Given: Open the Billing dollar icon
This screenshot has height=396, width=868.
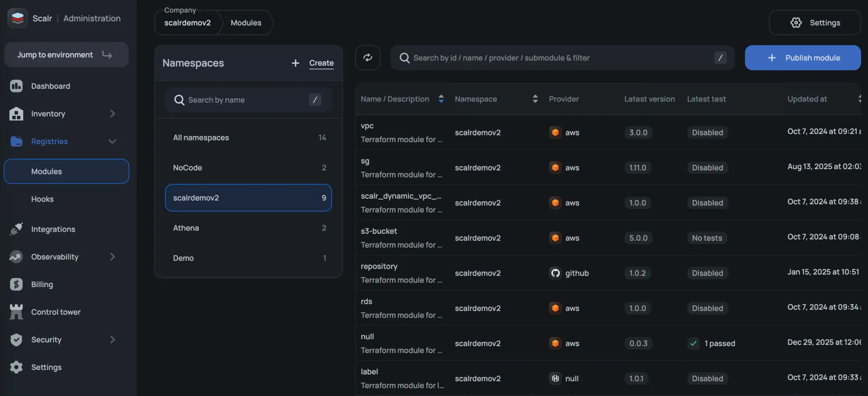Looking at the screenshot, I should point(16,285).
